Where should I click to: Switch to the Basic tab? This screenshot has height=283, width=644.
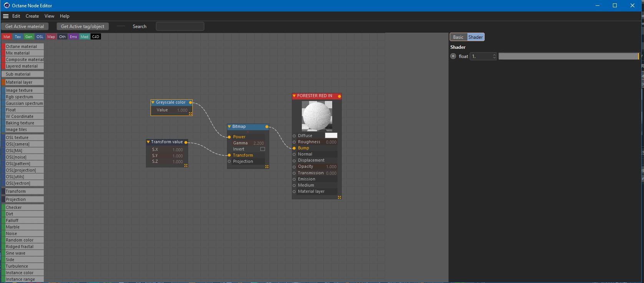[459, 37]
